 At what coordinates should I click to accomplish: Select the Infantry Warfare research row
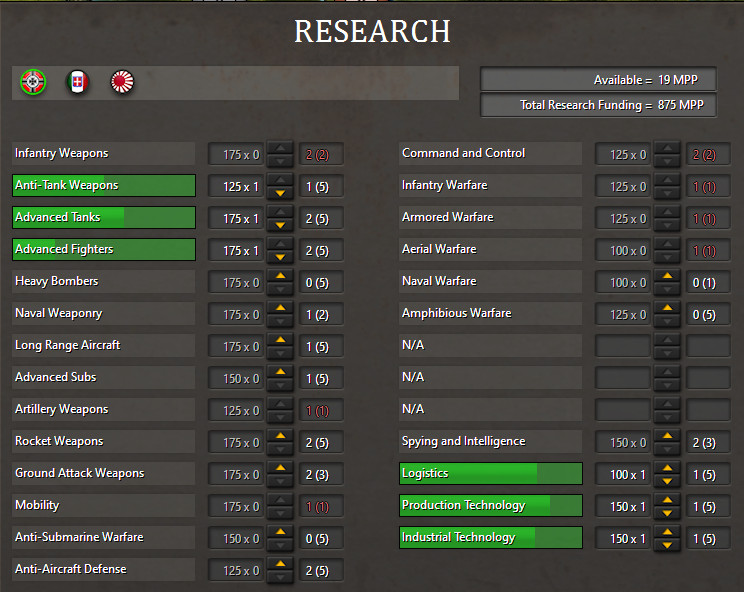click(491, 185)
